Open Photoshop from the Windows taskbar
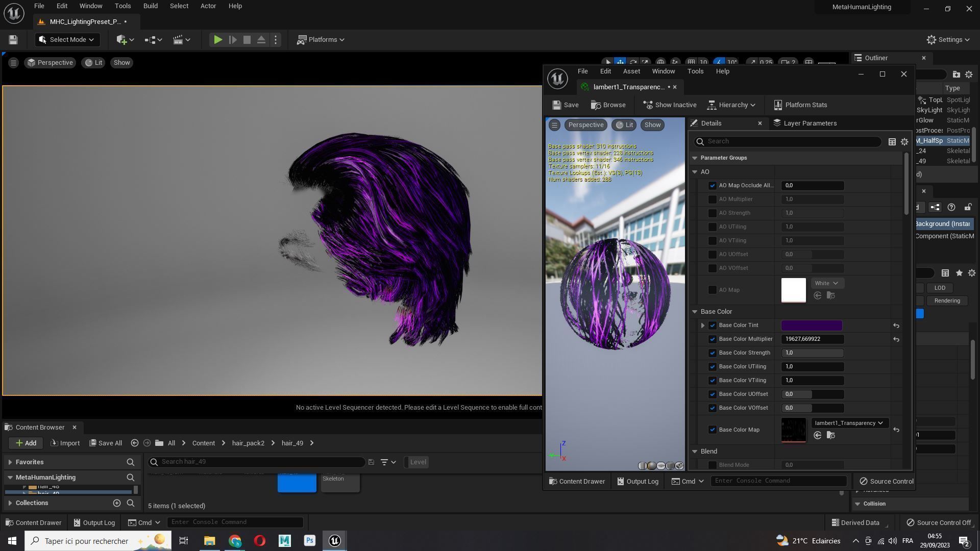 pyautogui.click(x=309, y=541)
